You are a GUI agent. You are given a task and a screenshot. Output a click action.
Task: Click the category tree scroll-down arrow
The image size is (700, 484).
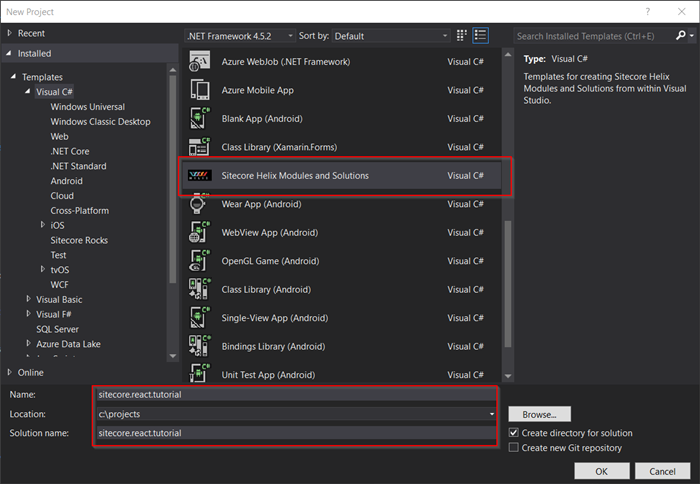point(173,356)
